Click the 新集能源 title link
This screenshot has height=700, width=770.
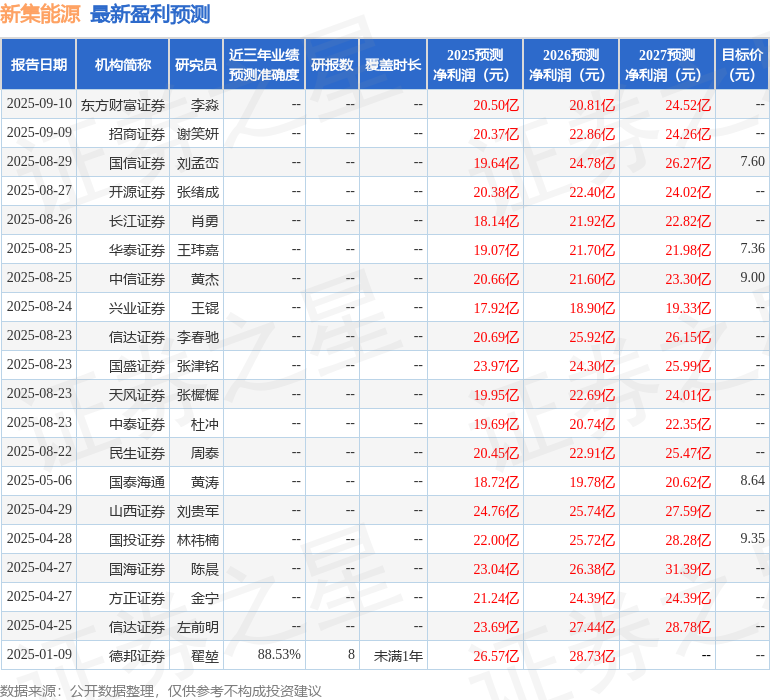(40, 14)
